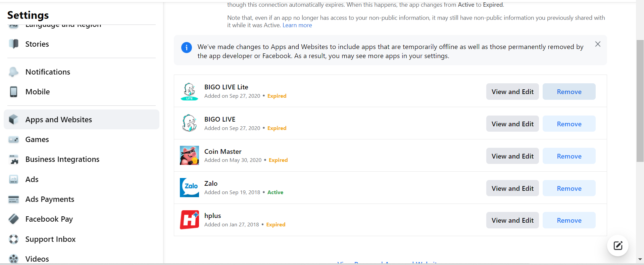Viewport: 644px width, 265px height.
Task: Click the Mobile phone icon
Action: [x=14, y=92]
